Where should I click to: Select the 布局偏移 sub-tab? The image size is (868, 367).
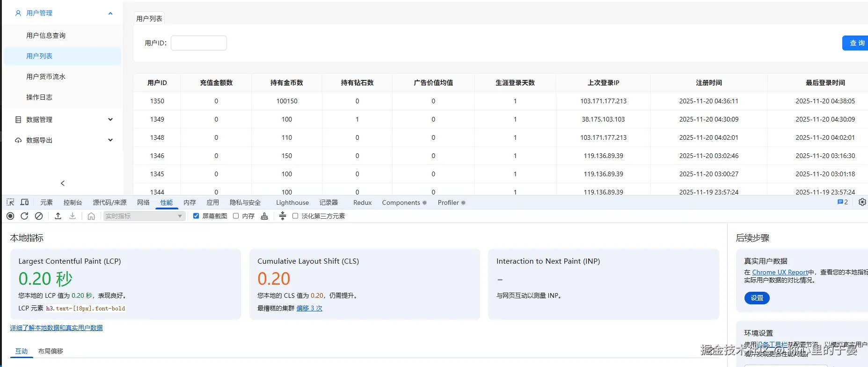(51, 351)
